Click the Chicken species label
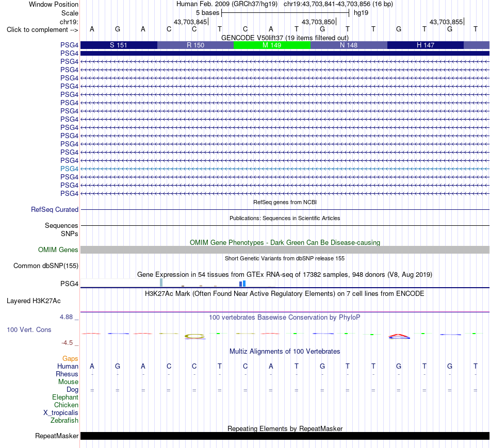This screenshot has height=448, width=490. [x=66, y=405]
